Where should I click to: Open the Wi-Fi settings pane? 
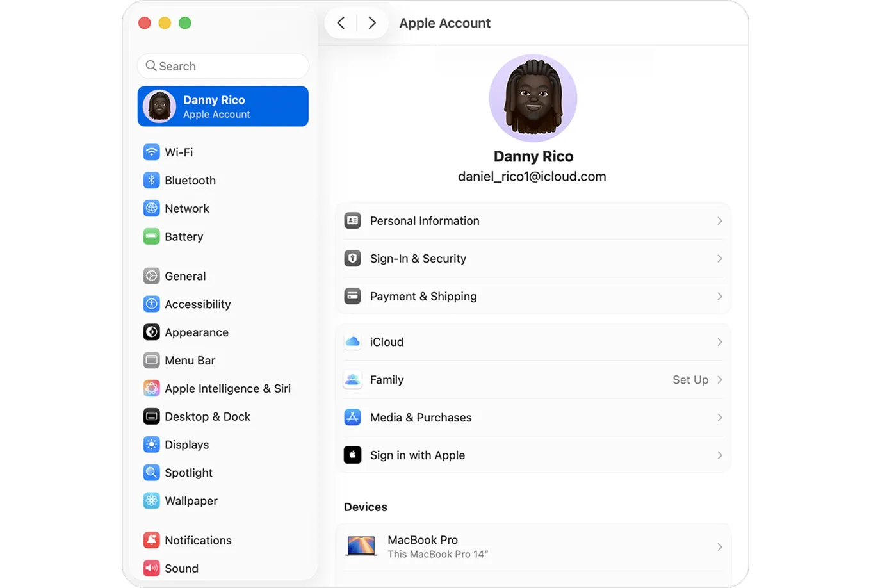[223, 152]
